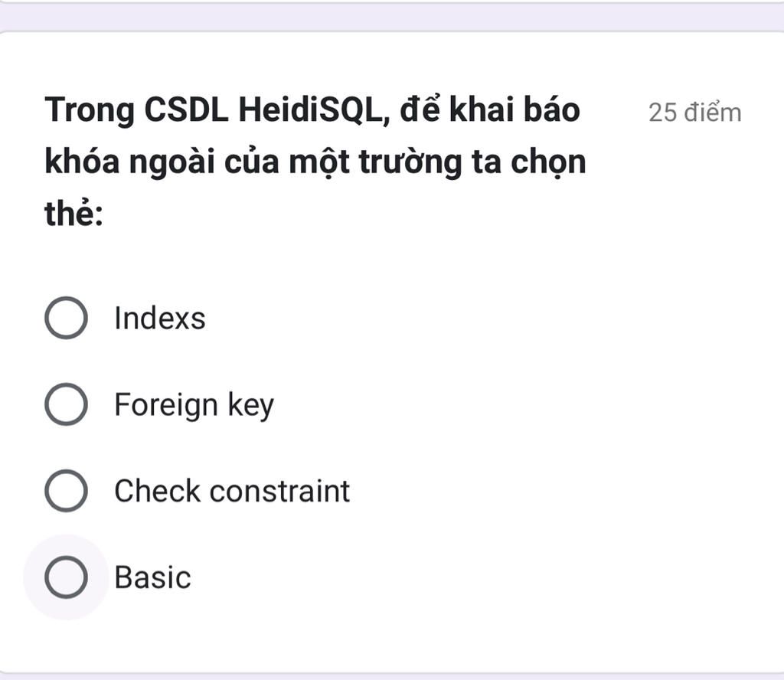Screen dimensions: 784x680
Task: Click the word "chọn" in the question
Action: coord(548,162)
